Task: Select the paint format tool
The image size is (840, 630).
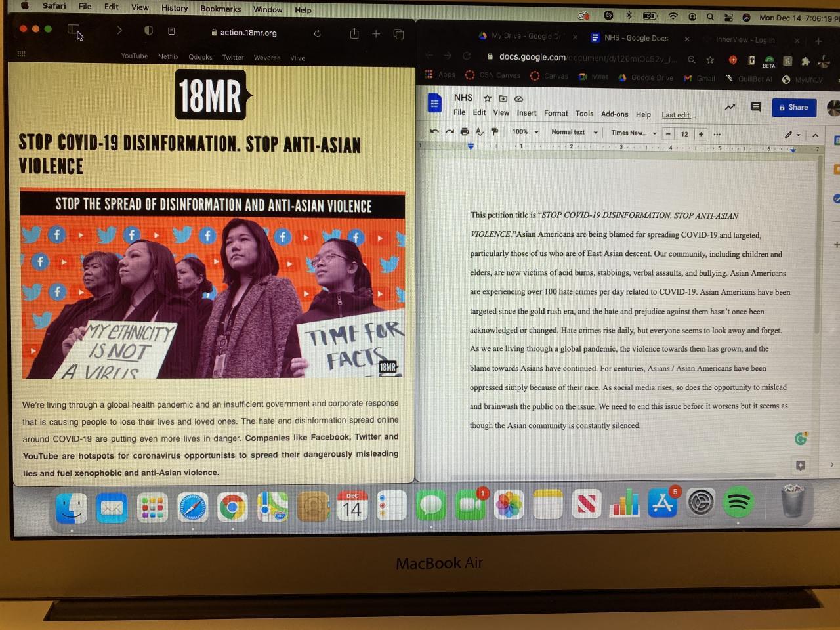Action: (x=495, y=131)
